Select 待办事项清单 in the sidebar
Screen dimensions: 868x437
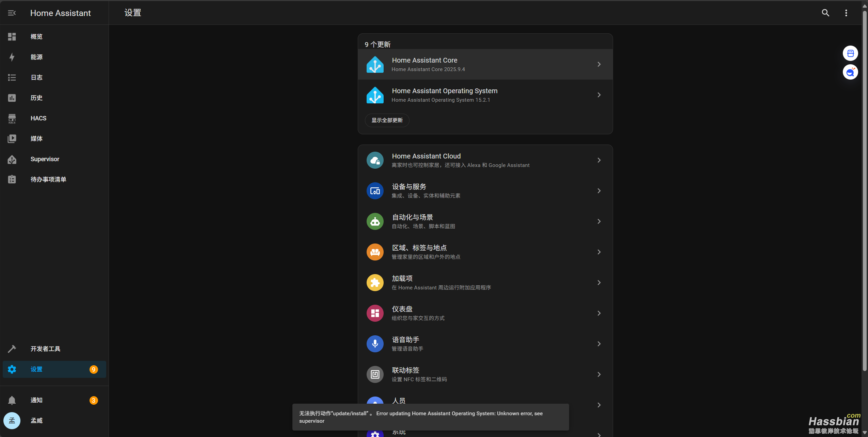[x=48, y=180]
